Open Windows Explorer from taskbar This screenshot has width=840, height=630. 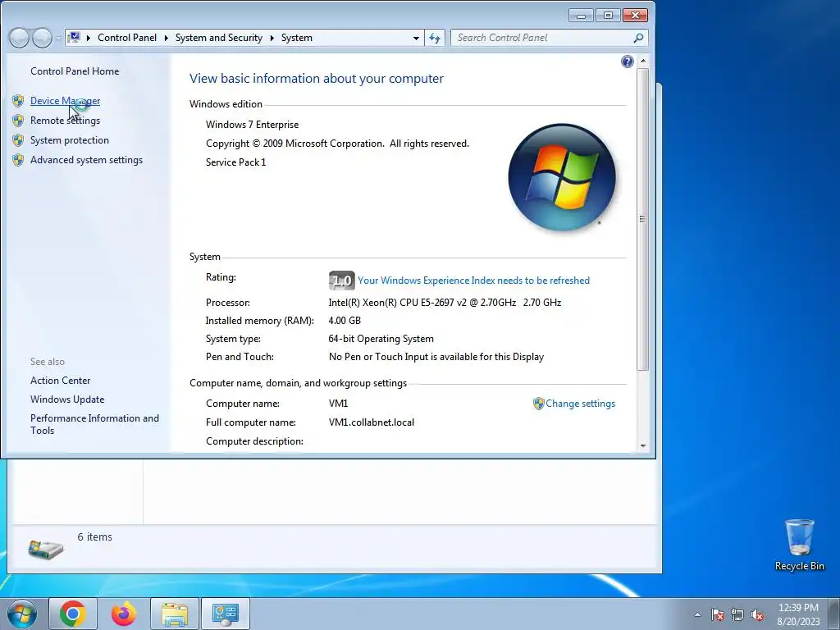[175, 614]
